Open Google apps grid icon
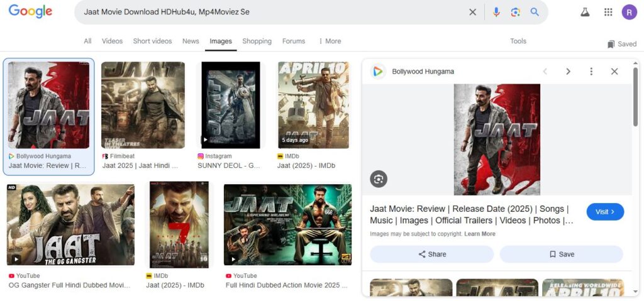This screenshot has width=644, height=301. 608,13
